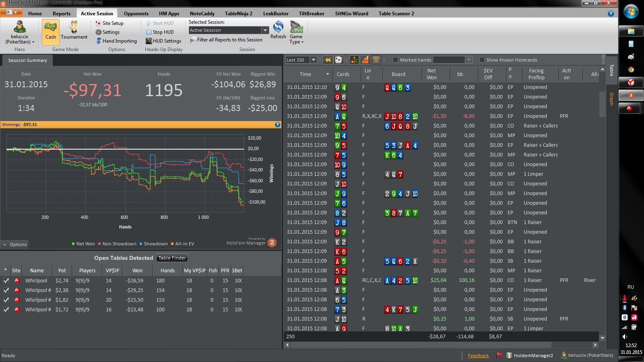
Task: Open the TableNinja 2 tab
Action: coord(239,14)
